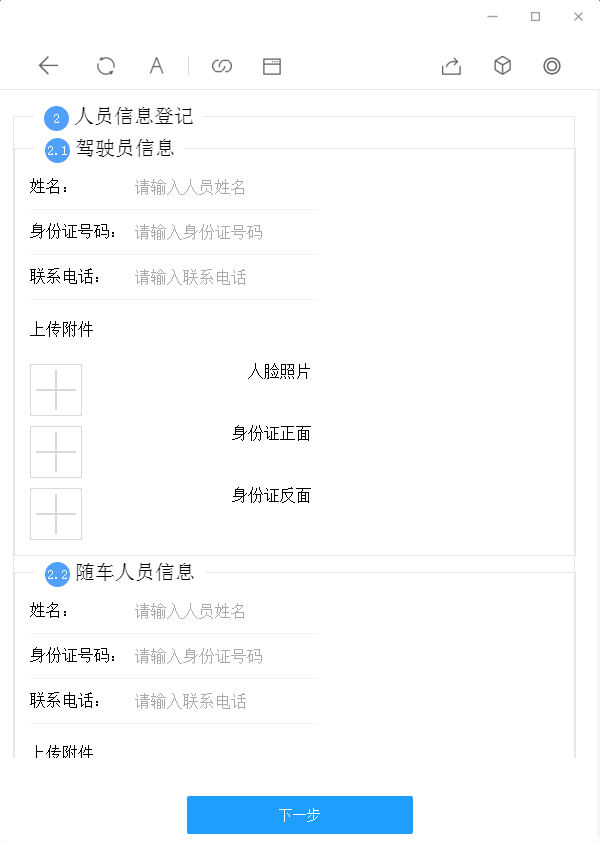This screenshot has height=843, width=600.
Task: Focus the passenger ID number (身份证号码) field
Action: 225,656
